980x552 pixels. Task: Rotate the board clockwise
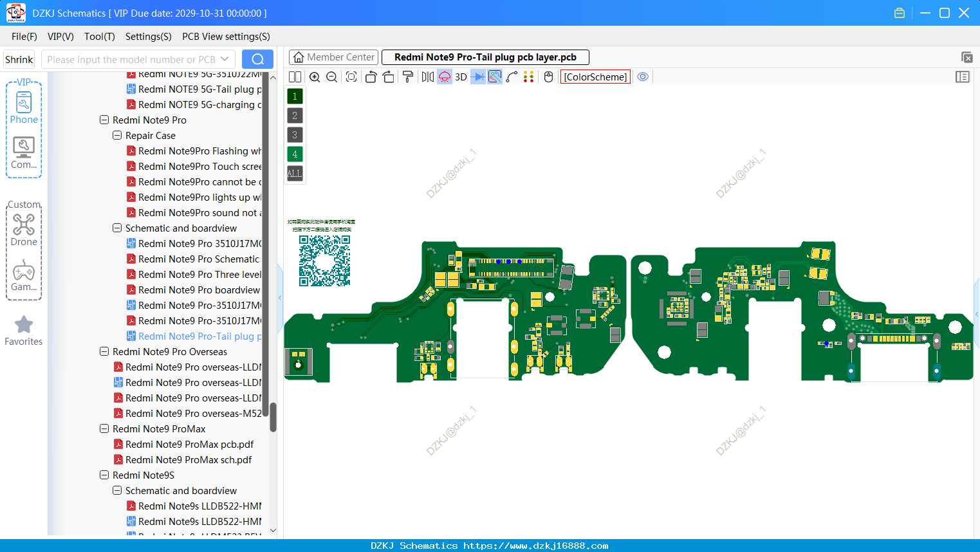point(389,77)
